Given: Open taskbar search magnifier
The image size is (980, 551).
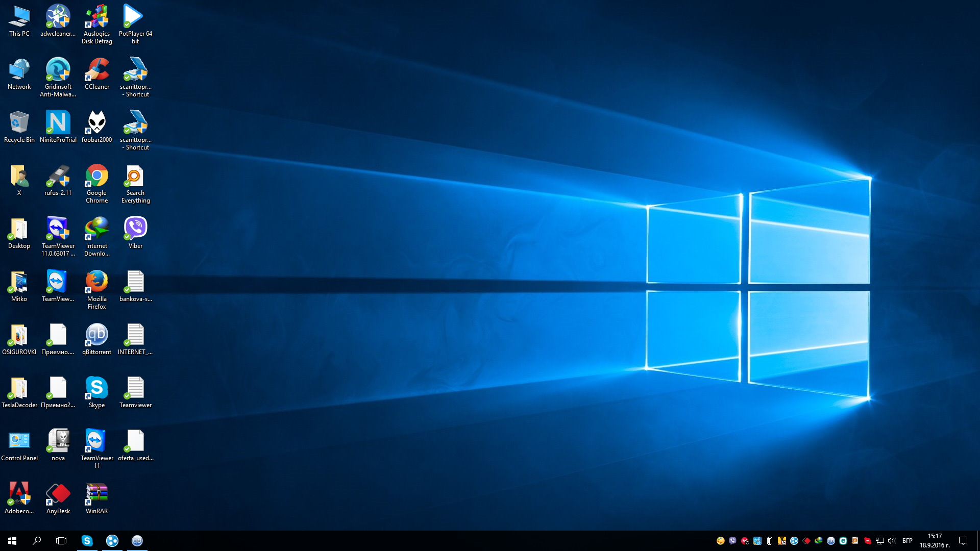Looking at the screenshot, I should pos(37,541).
